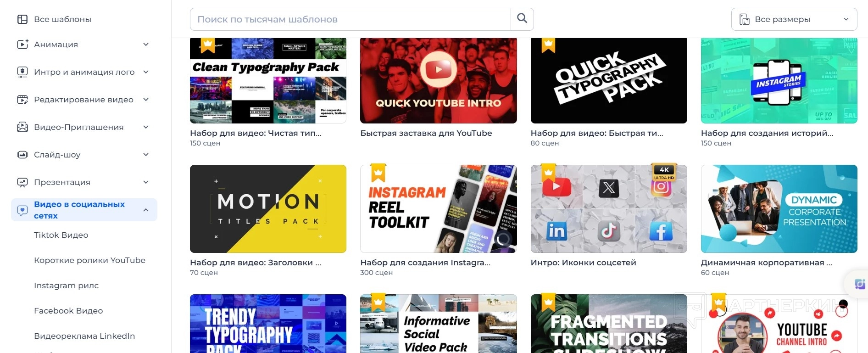Image resolution: width=868 pixels, height=353 pixels.
Task: Open the Motion Titles Pack thumbnail
Action: point(268,209)
